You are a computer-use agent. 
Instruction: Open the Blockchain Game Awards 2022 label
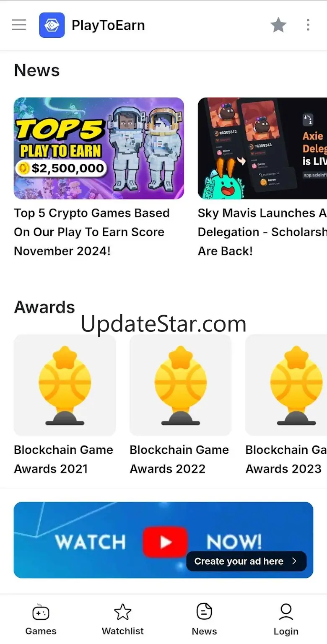click(x=179, y=459)
